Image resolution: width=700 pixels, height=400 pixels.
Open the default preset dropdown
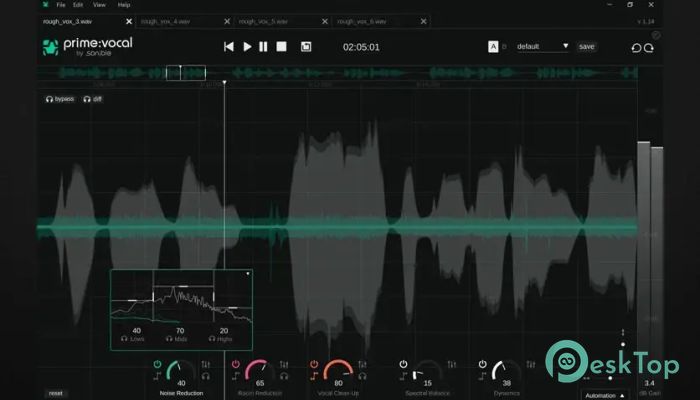click(543, 46)
